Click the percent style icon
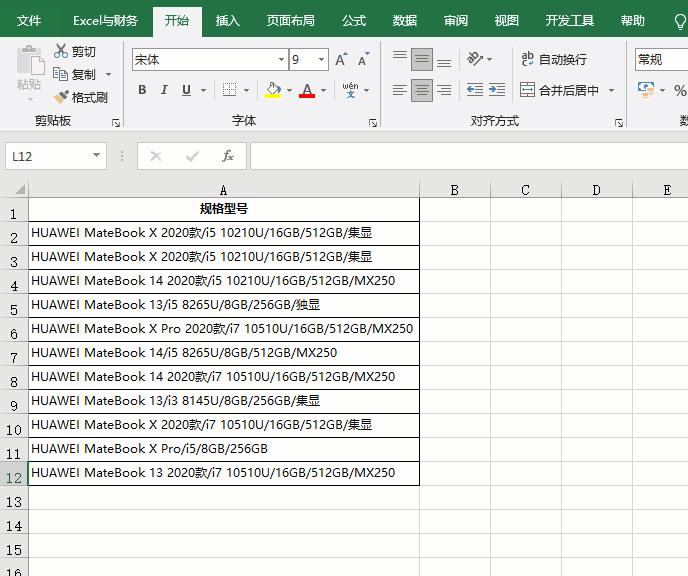 click(680, 90)
